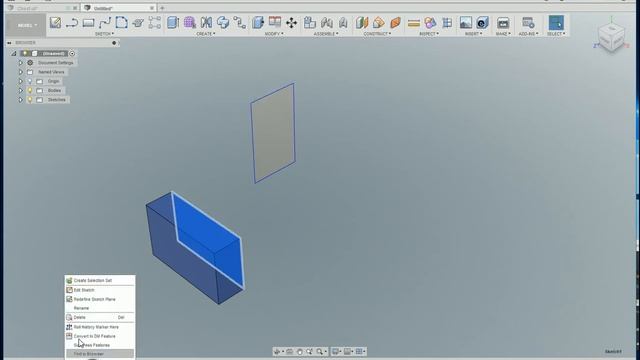Image resolution: width=640 pixels, height=360 pixels.
Task: Choose Redefine Sketch Plane menu entry
Action: tap(100, 299)
